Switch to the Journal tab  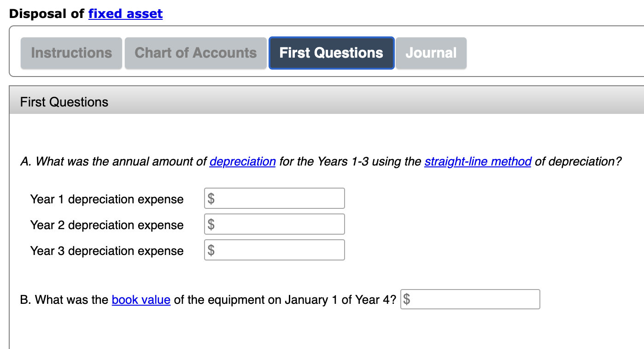[431, 53]
